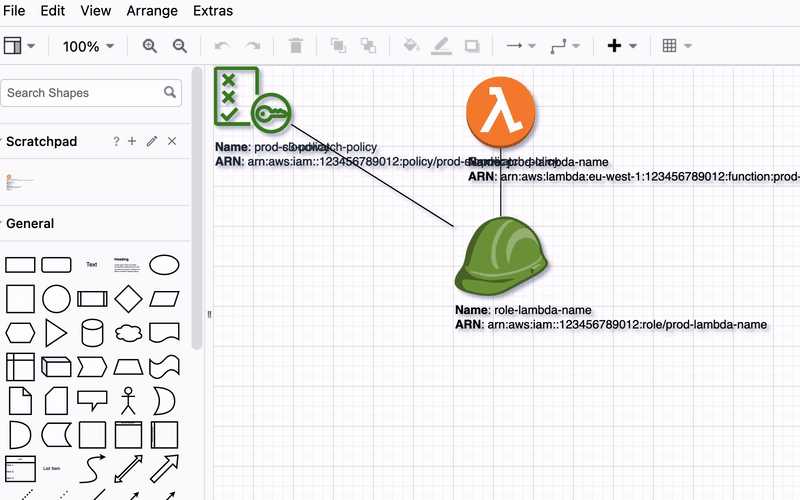The image size is (800, 500).
Task: Open the table grid dropdown
Action: 677,46
